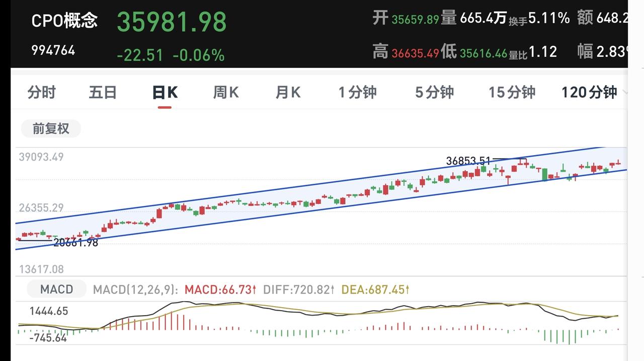Open the dropdown arrow beside 120分钟
Viewport: 644px width, 361px height.
point(624,93)
